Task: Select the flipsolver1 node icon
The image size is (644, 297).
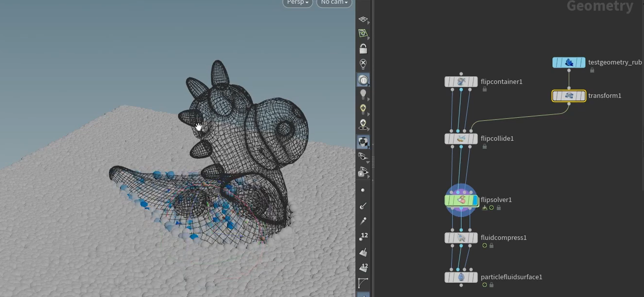Action: [x=461, y=200]
